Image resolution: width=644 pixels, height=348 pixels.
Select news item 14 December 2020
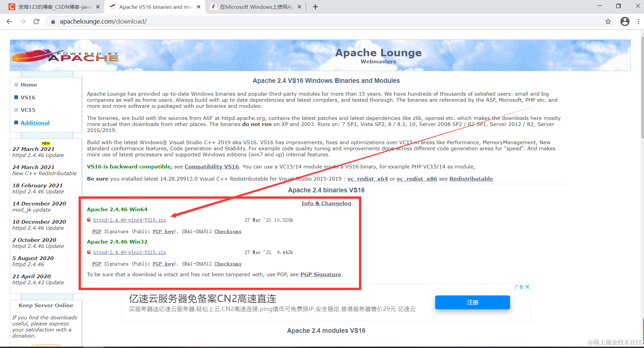click(39, 204)
